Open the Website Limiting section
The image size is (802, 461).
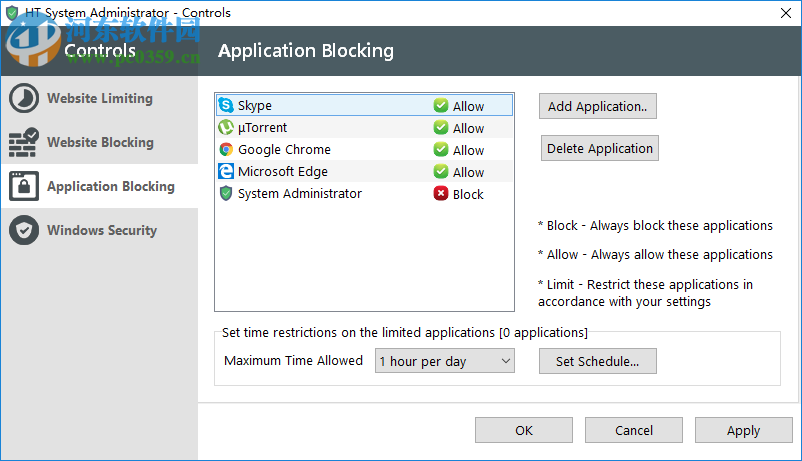coord(99,98)
